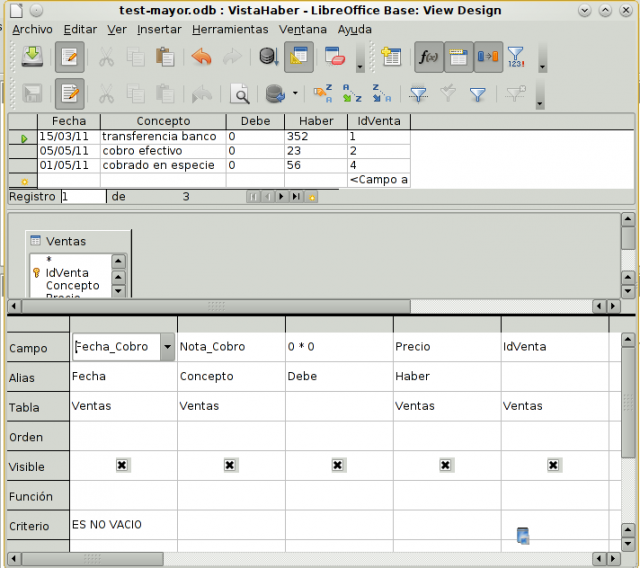Image resolution: width=640 pixels, height=568 pixels.
Task: Click the Run Query database icon
Action: (x=269, y=57)
